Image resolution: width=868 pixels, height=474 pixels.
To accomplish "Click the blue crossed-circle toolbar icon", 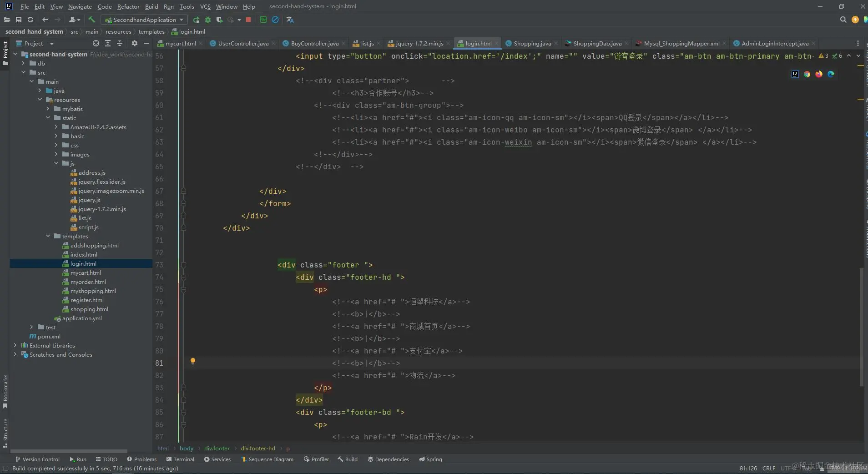I will click(275, 20).
